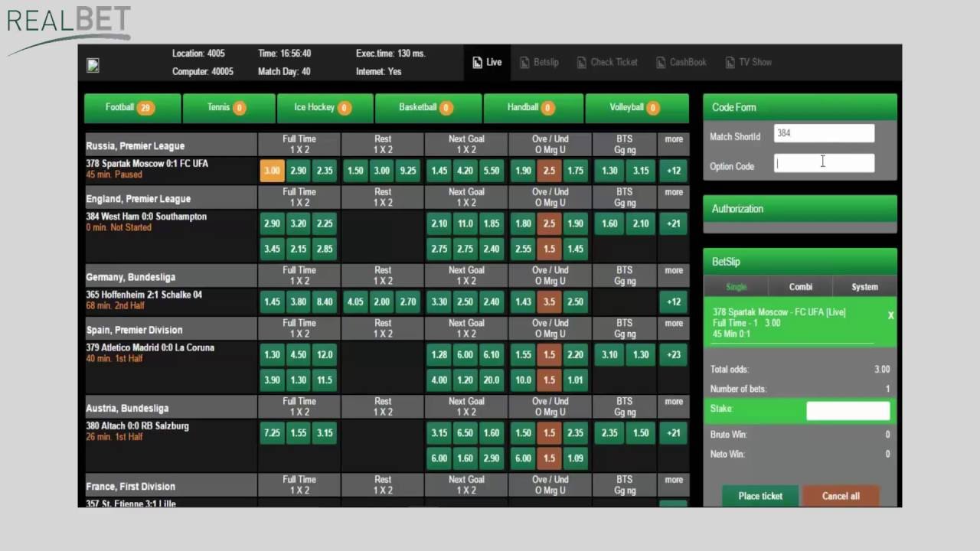Image resolution: width=980 pixels, height=551 pixels.
Task: Select Volleyball sport filter
Action: 637,108
